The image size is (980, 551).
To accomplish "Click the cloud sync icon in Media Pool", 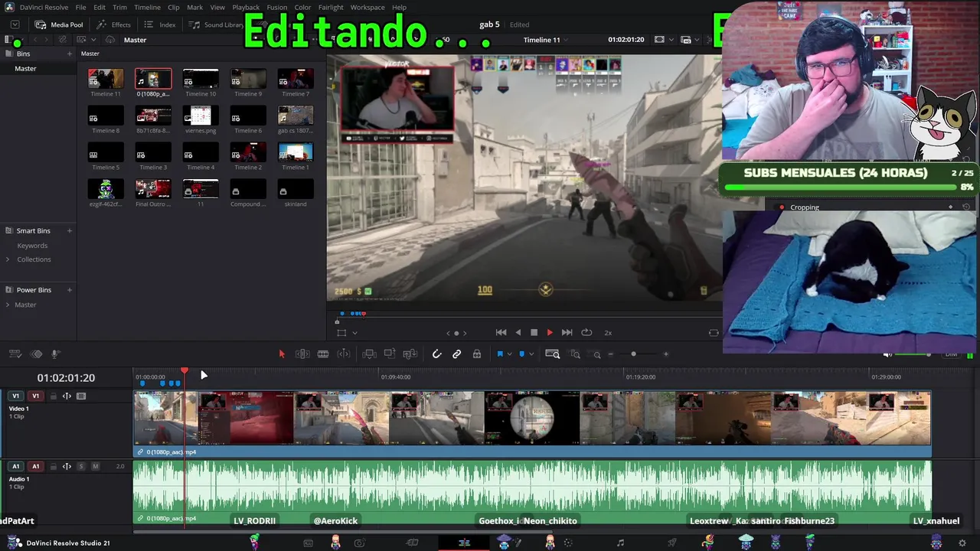I will [x=110, y=40].
